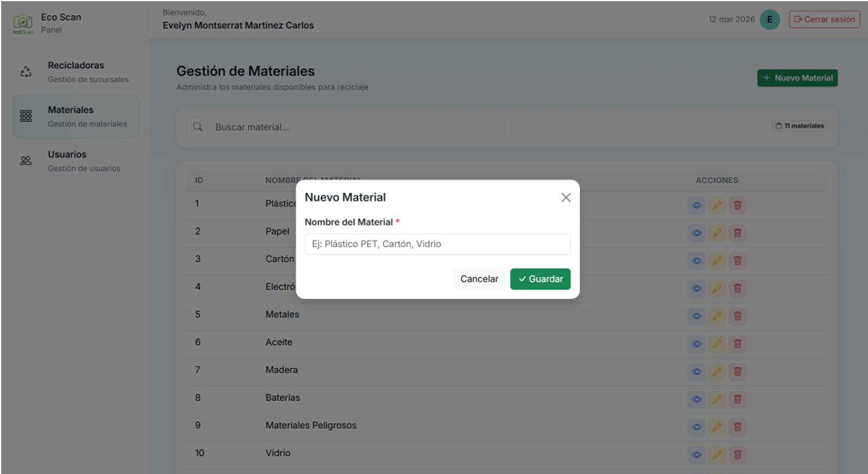Delete the Cartón material

click(737, 261)
